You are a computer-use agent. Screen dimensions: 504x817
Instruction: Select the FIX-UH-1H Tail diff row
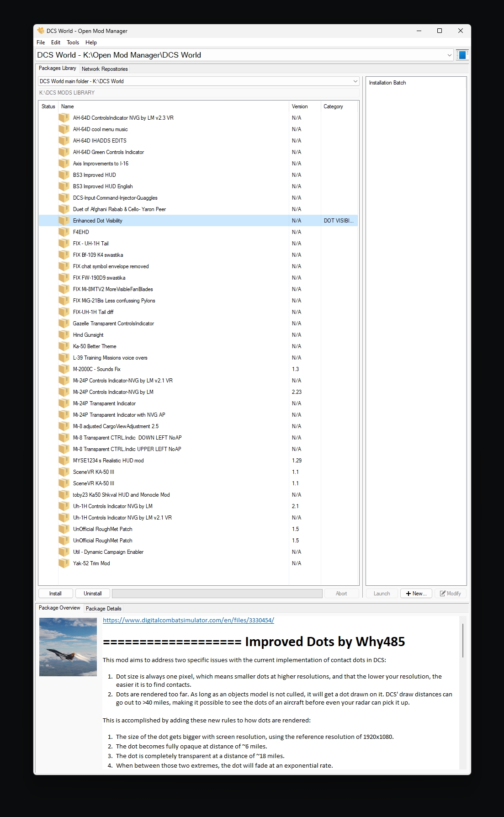198,312
